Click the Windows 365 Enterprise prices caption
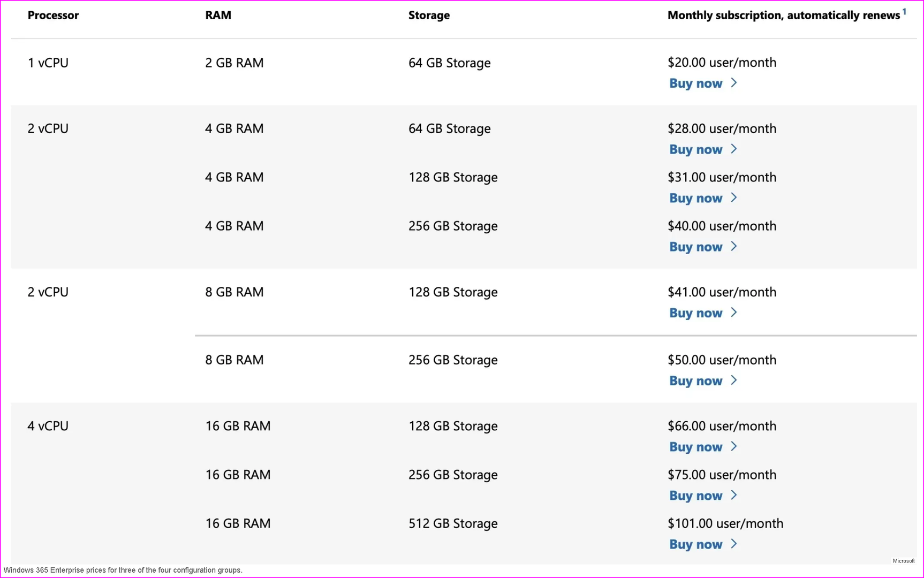The width and height of the screenshot is (924, 578). tap(123, 570)
